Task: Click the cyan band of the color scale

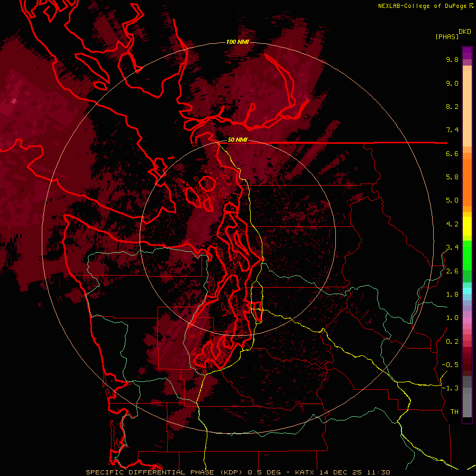Action: 467,291
